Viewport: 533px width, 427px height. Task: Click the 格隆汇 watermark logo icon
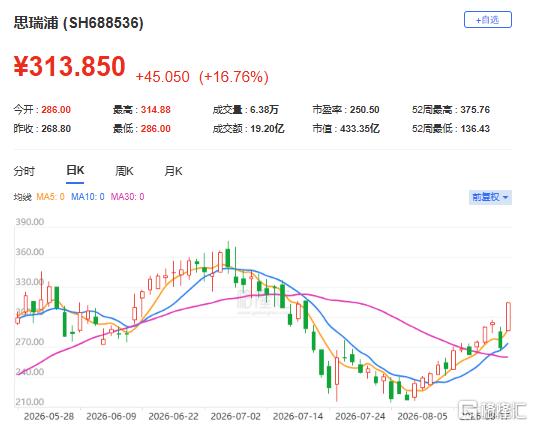click(x=468, y=410)
